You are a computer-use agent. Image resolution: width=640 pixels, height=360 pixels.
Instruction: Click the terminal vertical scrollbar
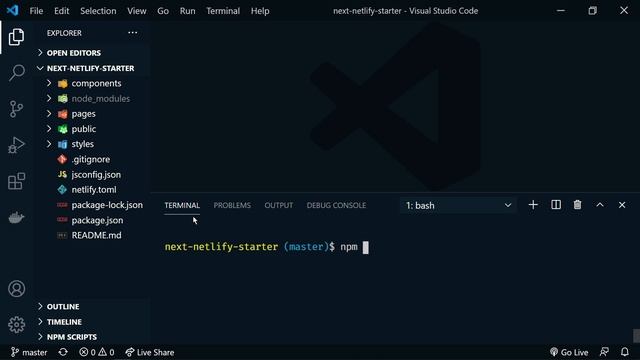pos(636,336)
